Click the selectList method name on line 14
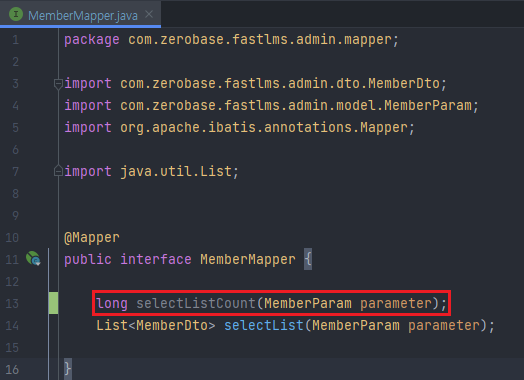This screenshot has height=380, width=524. [x=264, y=325]
